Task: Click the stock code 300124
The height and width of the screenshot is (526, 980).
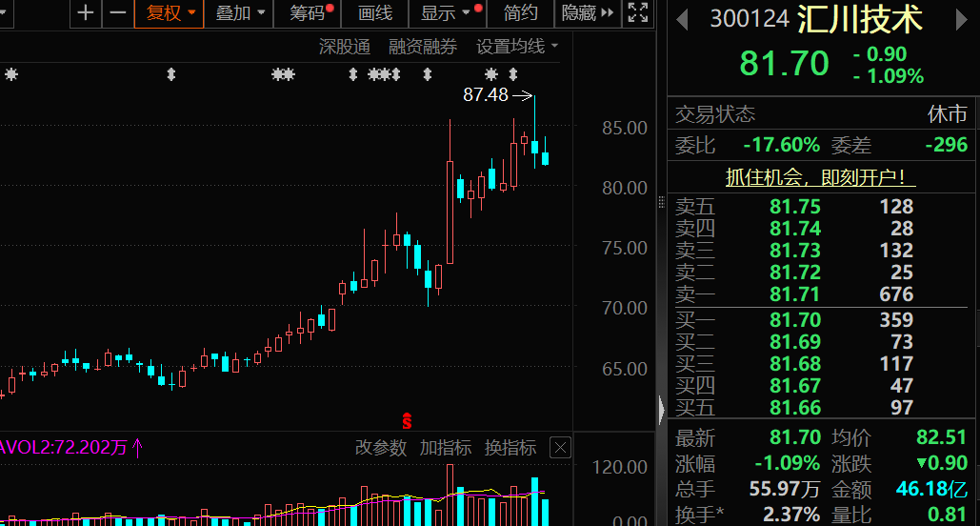Action: tap(750, 19)
